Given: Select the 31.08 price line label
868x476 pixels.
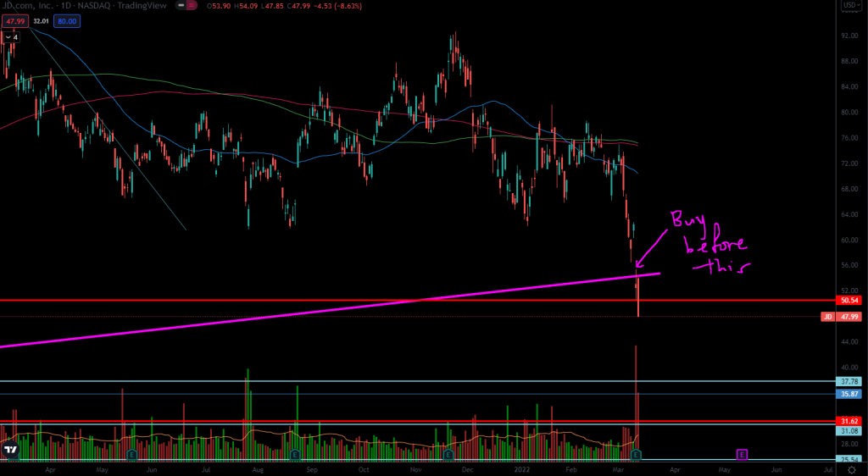Looking at the screenshot, I should coord(849,430).
